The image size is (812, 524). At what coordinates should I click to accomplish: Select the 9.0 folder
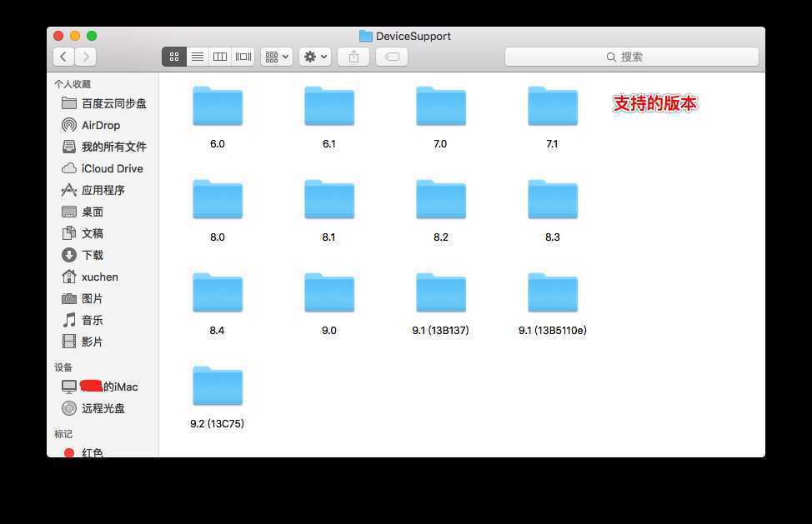pos(329,292)
